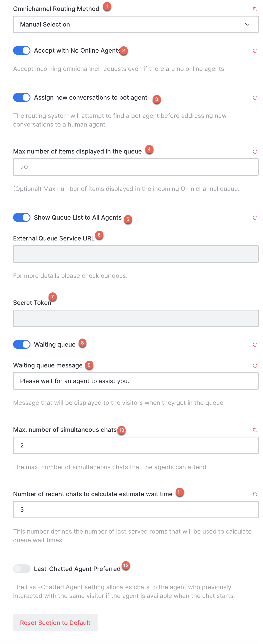263x644 pixels.
Task: Select the Max simultaneous chats input
Action: (x=136, y=445)
